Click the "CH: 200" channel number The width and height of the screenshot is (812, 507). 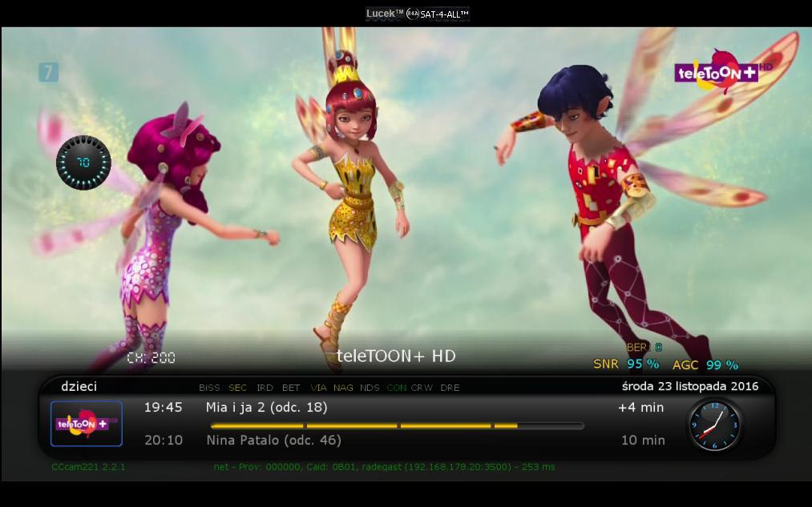[x=151, y=357]
